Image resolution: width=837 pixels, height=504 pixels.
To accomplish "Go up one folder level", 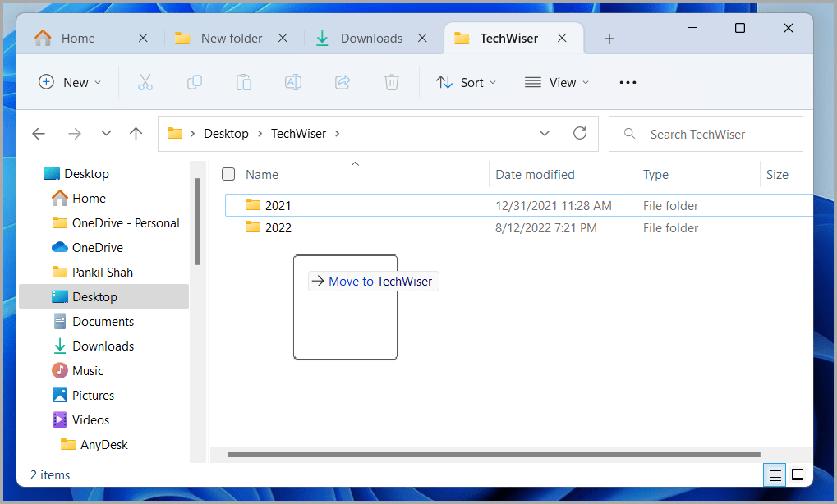I will tap(136, 133).
